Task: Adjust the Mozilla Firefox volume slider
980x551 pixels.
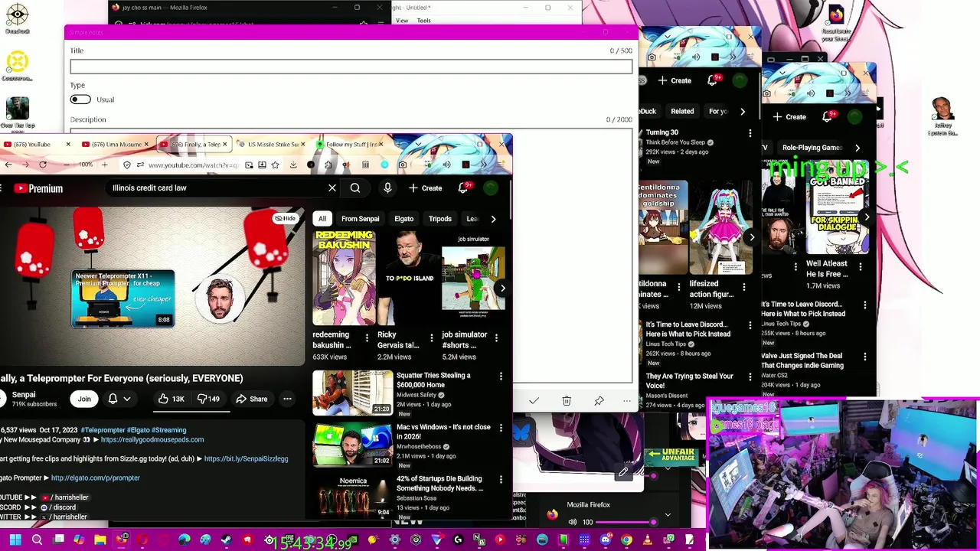Action: 624,522
